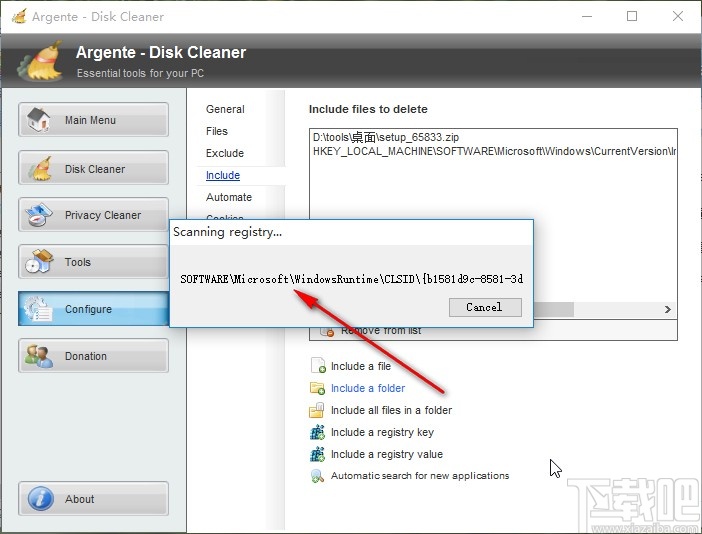Viewport: 702px width, 534px height.
Task: Click the compass icon on Privacy Cleaner
Action: (39, 215)
